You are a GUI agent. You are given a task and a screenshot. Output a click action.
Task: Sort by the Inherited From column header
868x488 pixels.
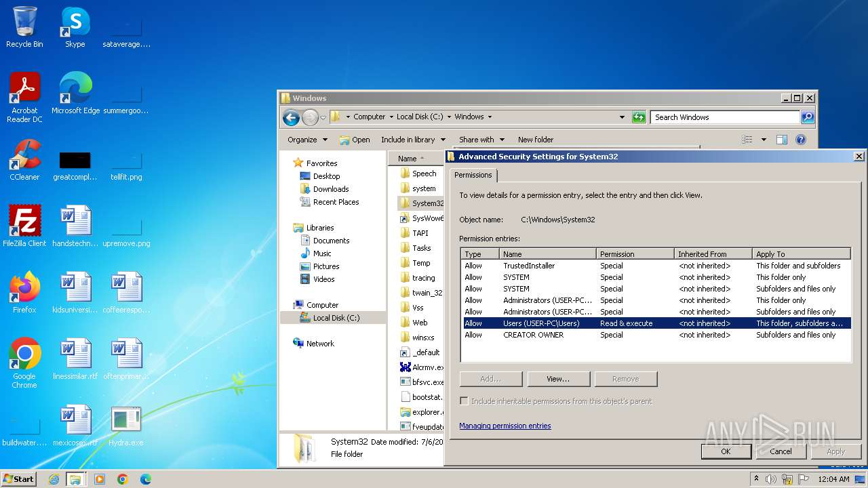point(714,254)
